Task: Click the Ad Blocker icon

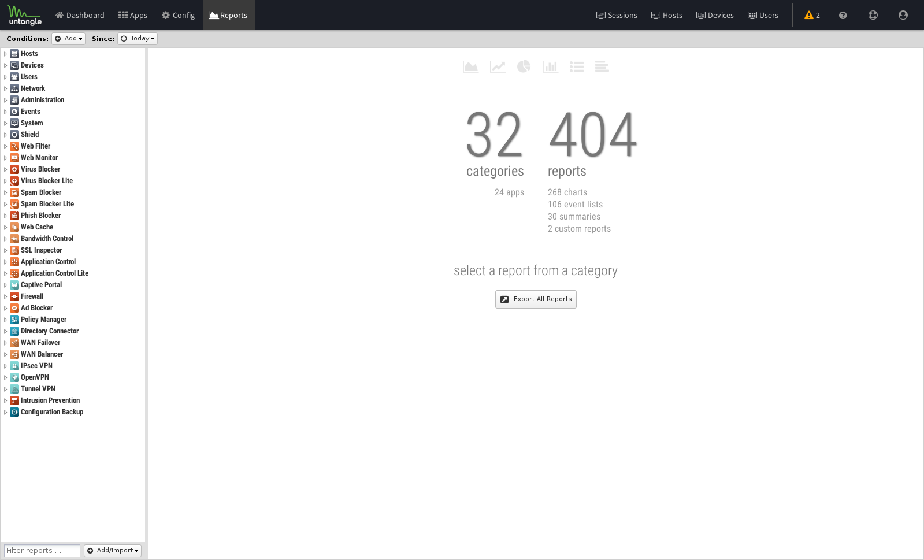Action: point(14,308)
